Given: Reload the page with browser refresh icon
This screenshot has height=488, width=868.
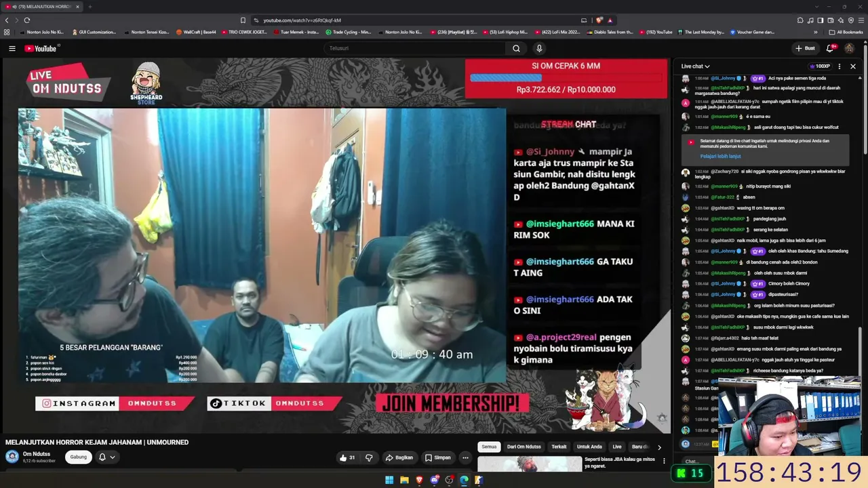Looking at the screenshot, I should pos(27,20).
